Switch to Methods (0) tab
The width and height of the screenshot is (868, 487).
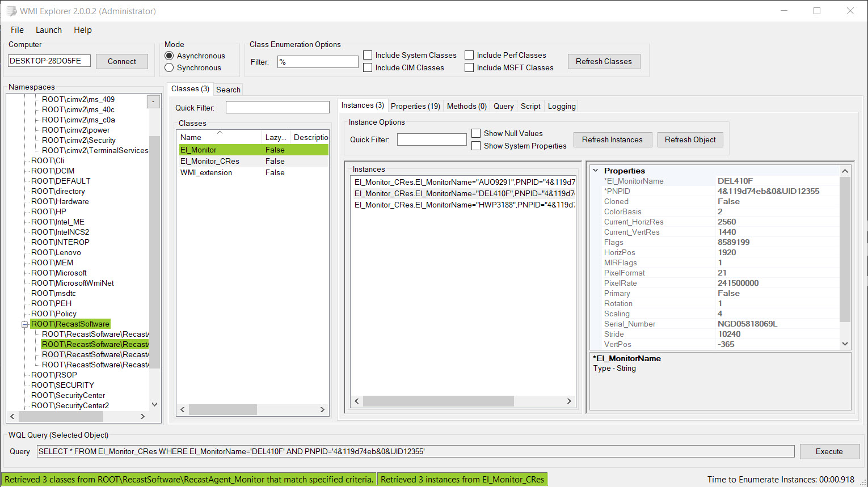tap(467, 106)
